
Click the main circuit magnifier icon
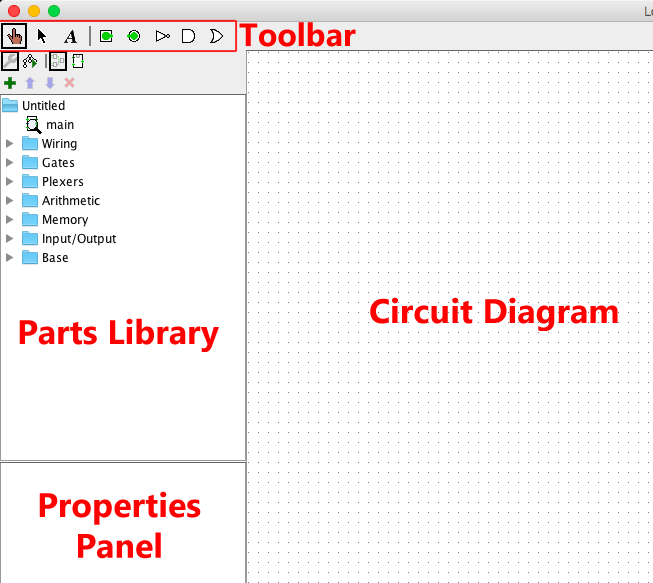33,125
